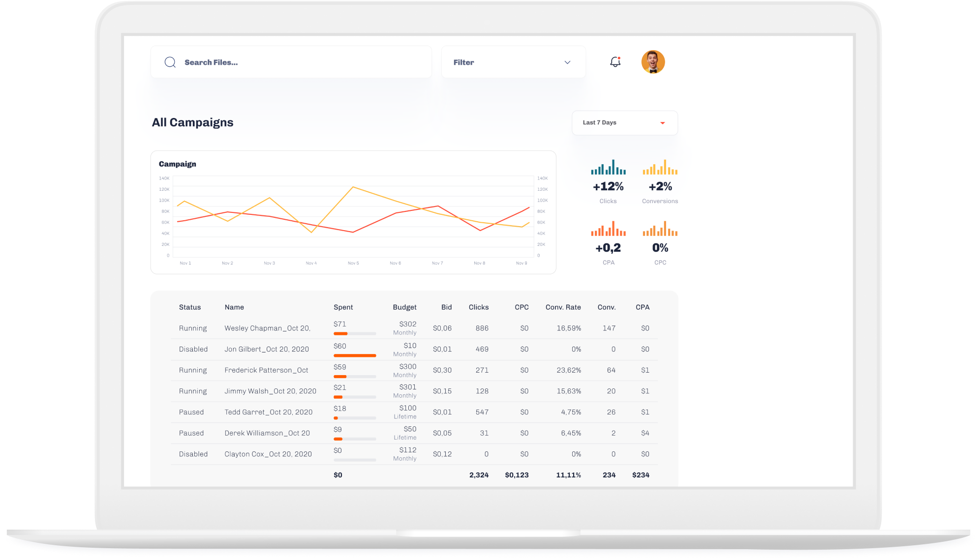Open campaign Jon Gilbert_Oct 20, 2020
Viewport: 980px width, 560px height.
click(267, 350)
